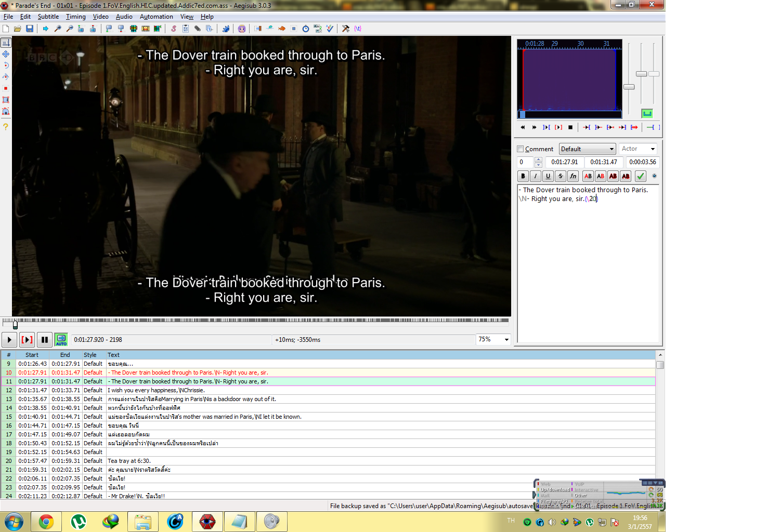Pause the video playback
The width and height of the screenshot is (780, 532).
pos(45,340)
